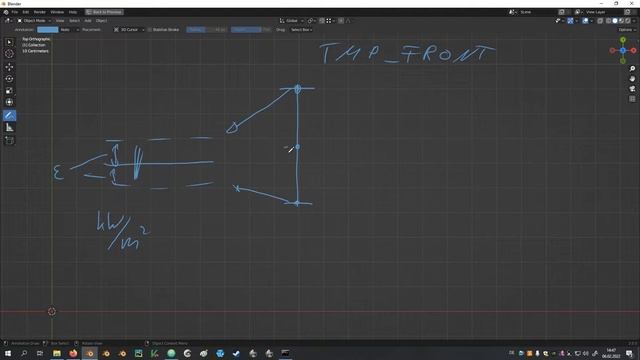Toggle show overlays button
Viewport: 640px width, 360px height.
tap(585, 20)
